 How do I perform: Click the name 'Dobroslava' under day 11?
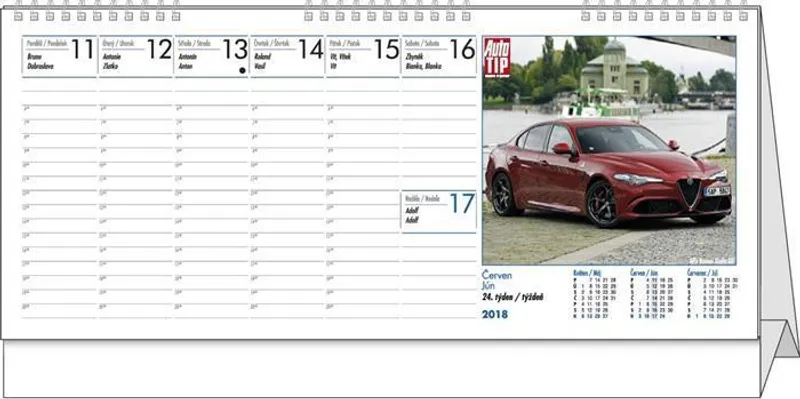pos(40,66)
